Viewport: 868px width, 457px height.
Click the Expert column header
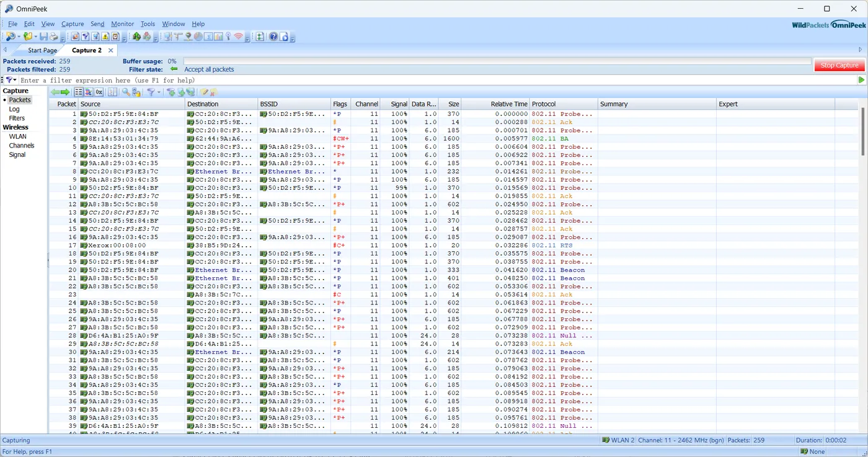coord(776,104)
